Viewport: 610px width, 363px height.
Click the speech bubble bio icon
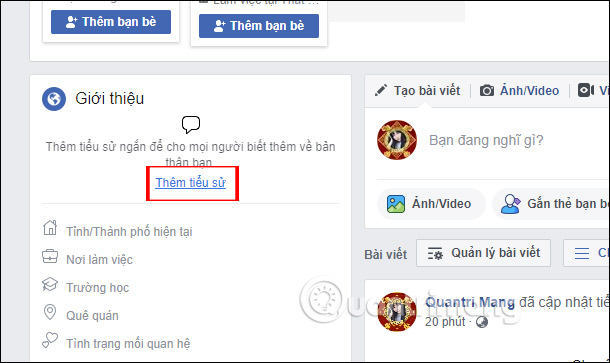tap(191, 125)
